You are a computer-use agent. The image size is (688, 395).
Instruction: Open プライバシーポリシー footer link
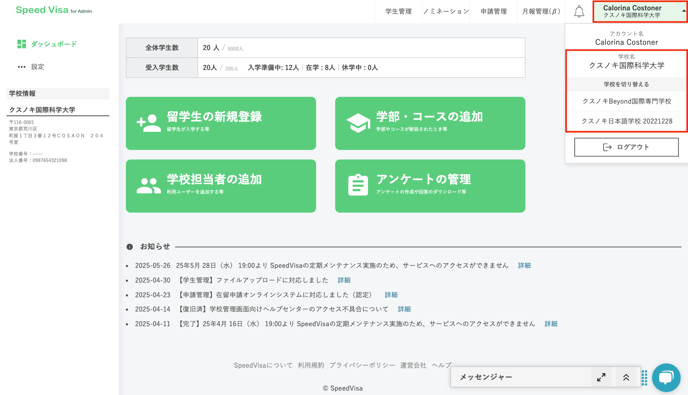[x=362, y=365]
